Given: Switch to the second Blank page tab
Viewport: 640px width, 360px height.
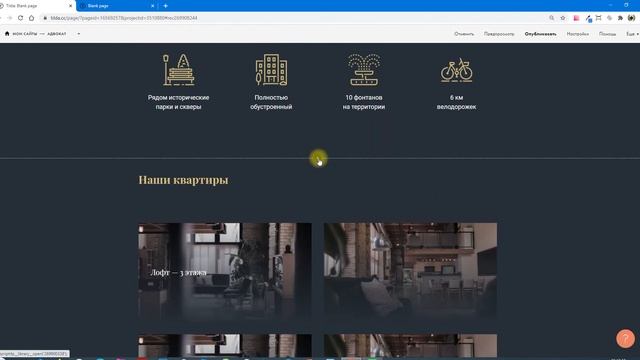Looking at the screenshot, I should click(x=118, y=6).
